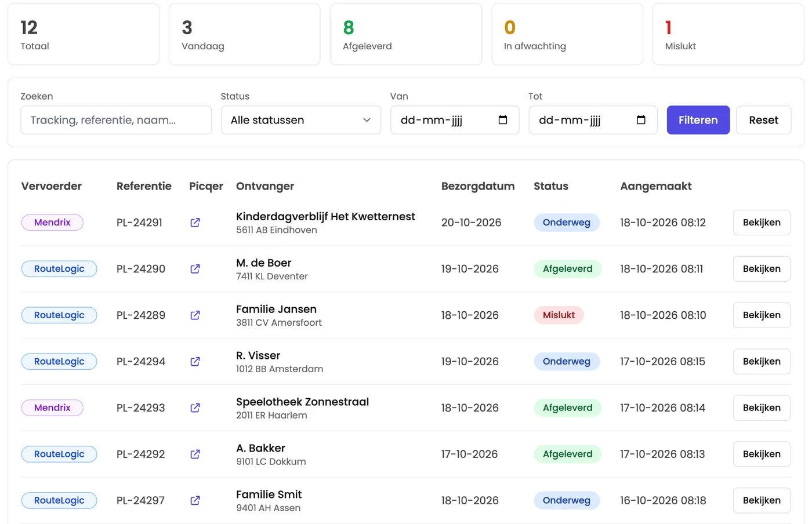812x524 pixels.
Task: Click created time 16-10-2026 08:18
Action: click(663, 501)
